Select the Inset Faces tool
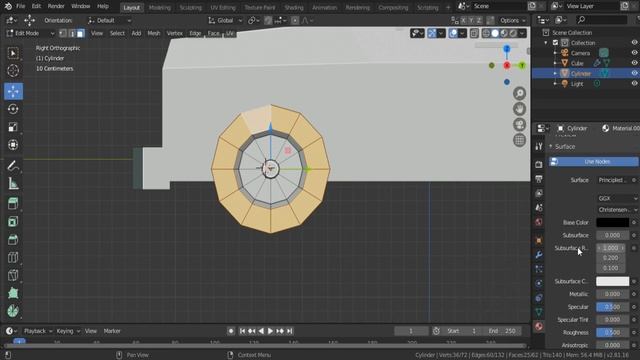The image size is (640, 360). pos(13,221)
